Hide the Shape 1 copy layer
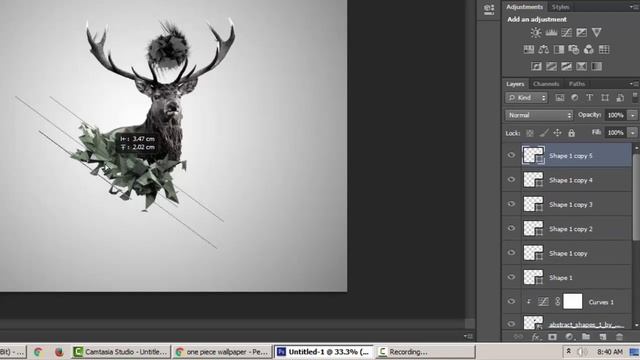640x360 pixels. (x=511, y=253)
